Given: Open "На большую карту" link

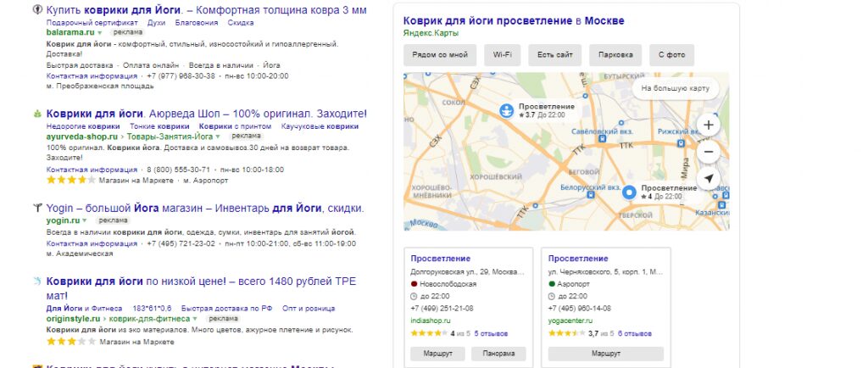Looking at the screenshot, I should [x=676, y=87].
